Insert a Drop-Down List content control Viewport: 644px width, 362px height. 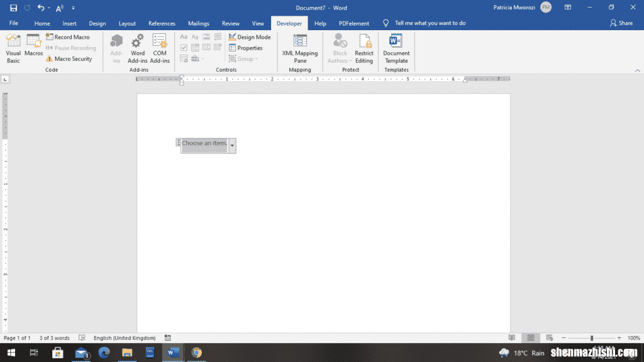pyautogui.click(x=206, y=48)
